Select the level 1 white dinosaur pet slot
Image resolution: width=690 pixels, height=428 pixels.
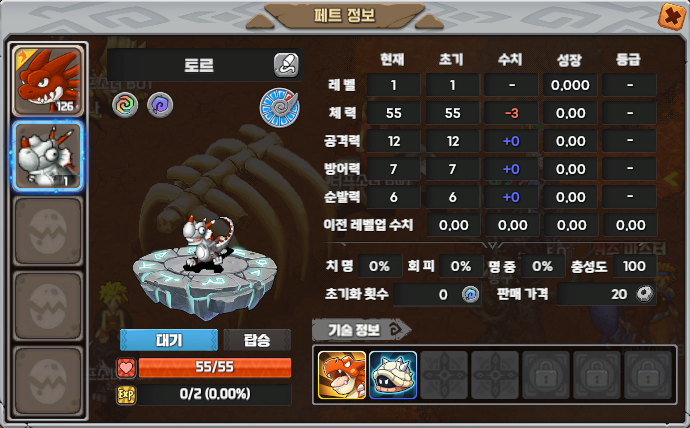coord(48,156)
